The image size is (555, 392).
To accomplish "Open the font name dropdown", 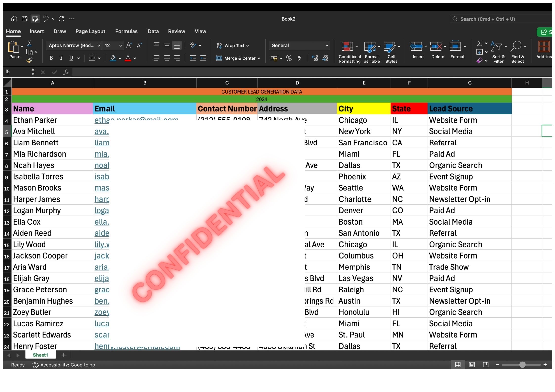I will pos(99,46).
